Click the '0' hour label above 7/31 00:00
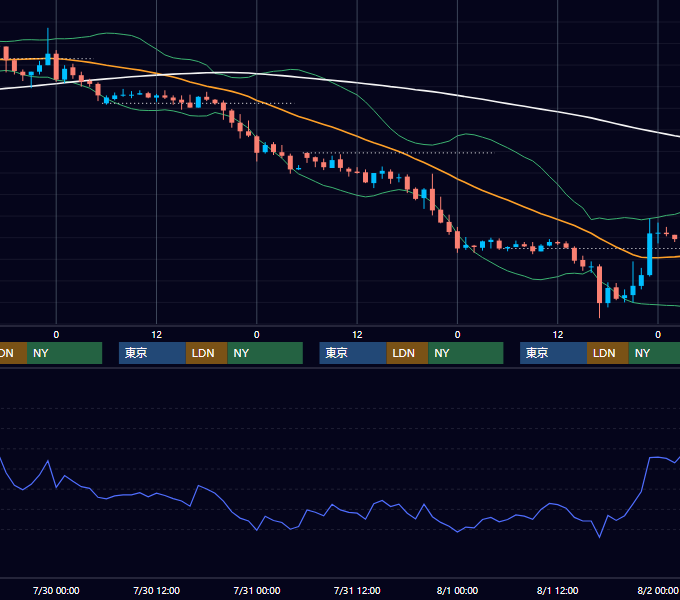The image size is (680, 600). [x=257, y=335]
